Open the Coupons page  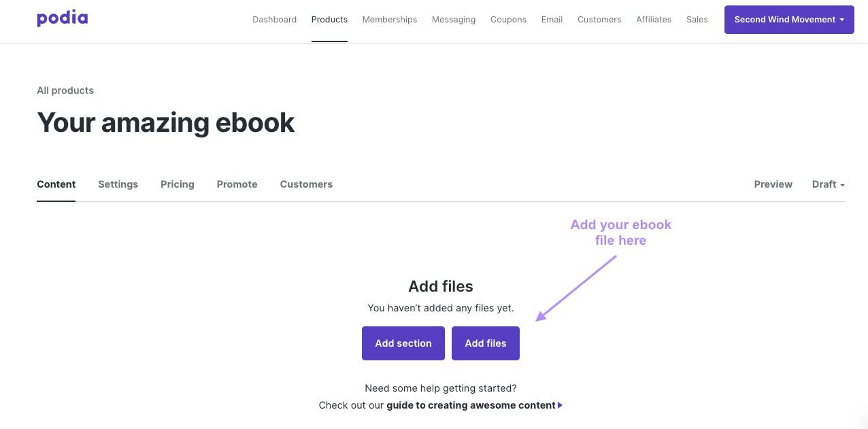[x=508, y=20]
